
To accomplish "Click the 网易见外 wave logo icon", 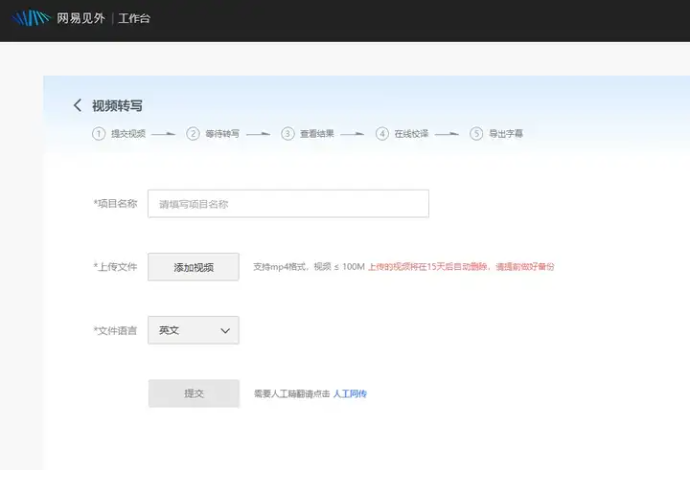I will pos(30,18).
